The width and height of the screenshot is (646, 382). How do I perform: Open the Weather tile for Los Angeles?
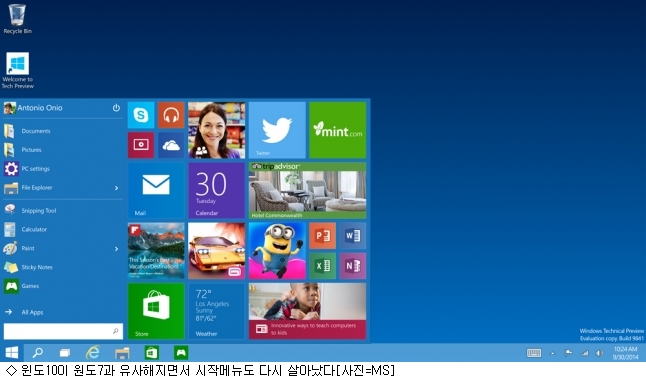point(216,311)
